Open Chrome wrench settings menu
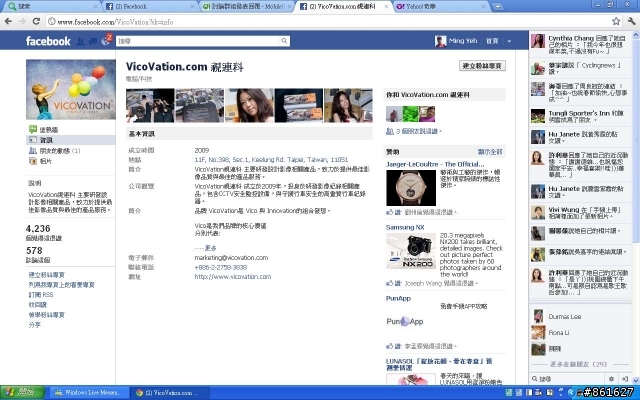 coord(631,21)
